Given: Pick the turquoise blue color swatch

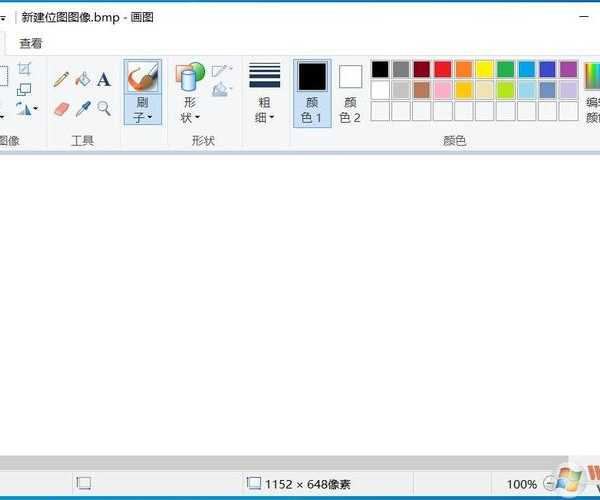Looking at the screenshot, I should (x=527, y=69).
